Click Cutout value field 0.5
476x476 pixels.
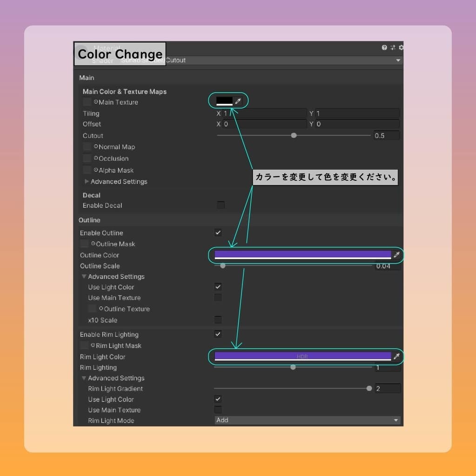(x=387, y=135)
